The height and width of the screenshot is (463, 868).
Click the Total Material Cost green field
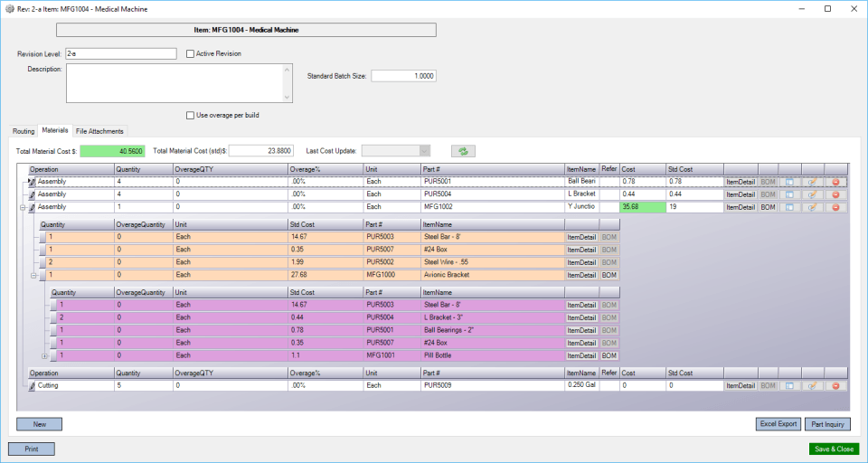tap(112, 151)
